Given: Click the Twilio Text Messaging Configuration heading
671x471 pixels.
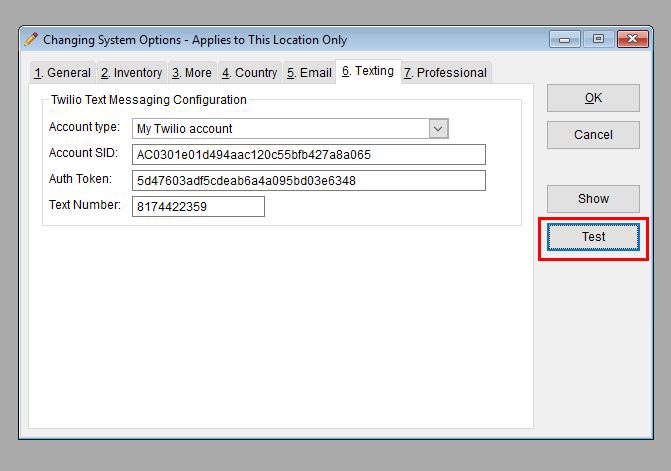Looking at the screenshot, I should click(x=148, y=100).
